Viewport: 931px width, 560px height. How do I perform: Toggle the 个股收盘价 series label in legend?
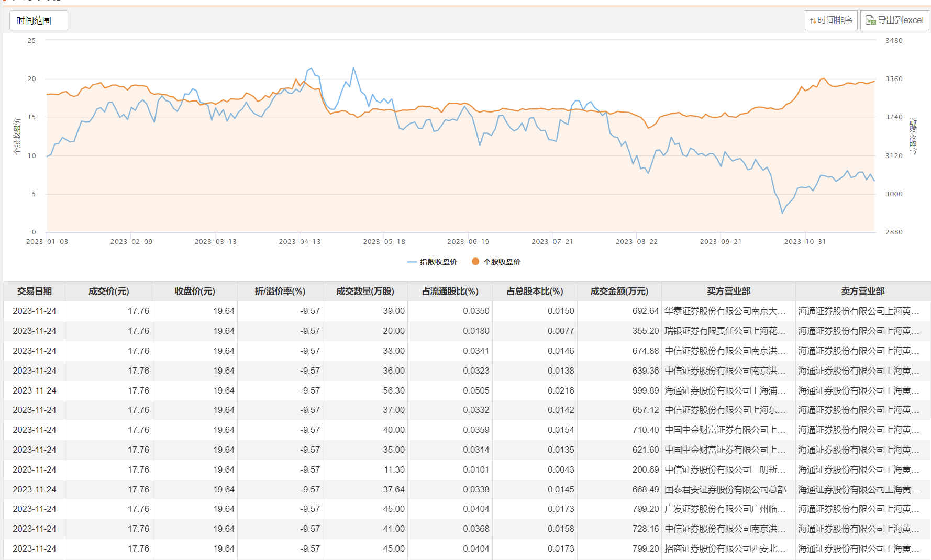click(x=502, y=262)
